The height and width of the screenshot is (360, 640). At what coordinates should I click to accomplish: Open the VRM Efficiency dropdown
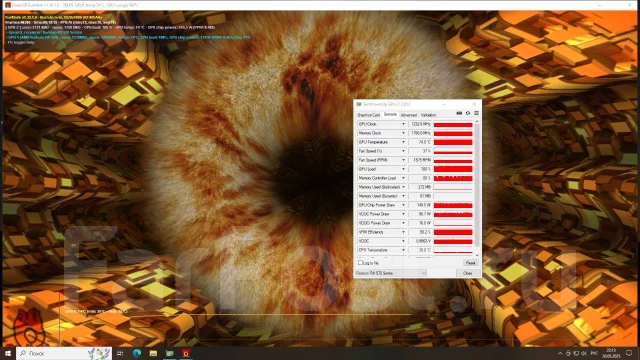pos(403,232)
